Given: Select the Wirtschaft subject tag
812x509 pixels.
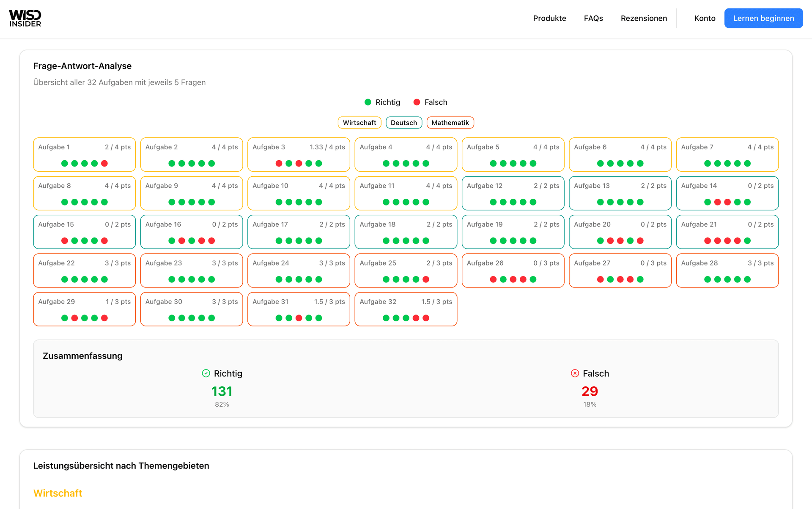Looking at the screenshot, I should [x=359, y=123].
